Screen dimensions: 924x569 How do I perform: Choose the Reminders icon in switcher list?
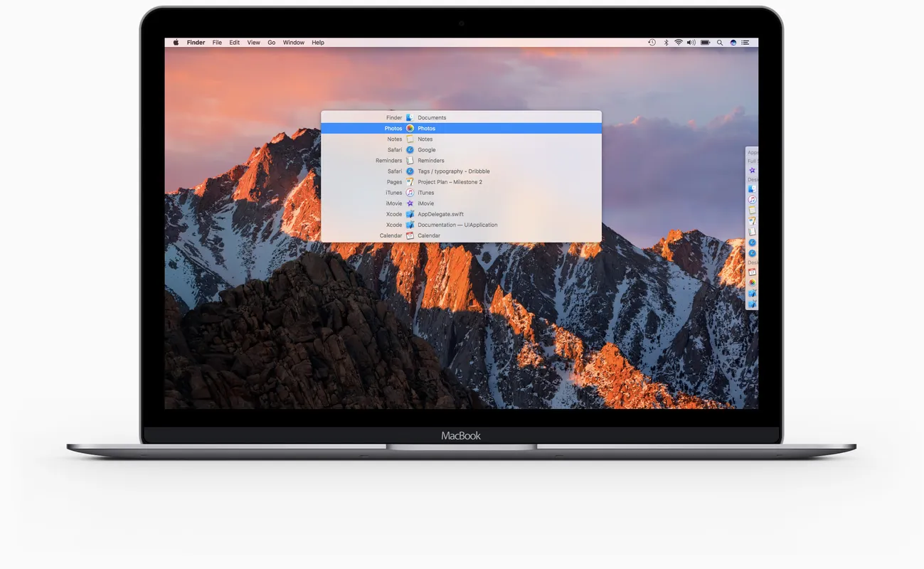(410, 161)
